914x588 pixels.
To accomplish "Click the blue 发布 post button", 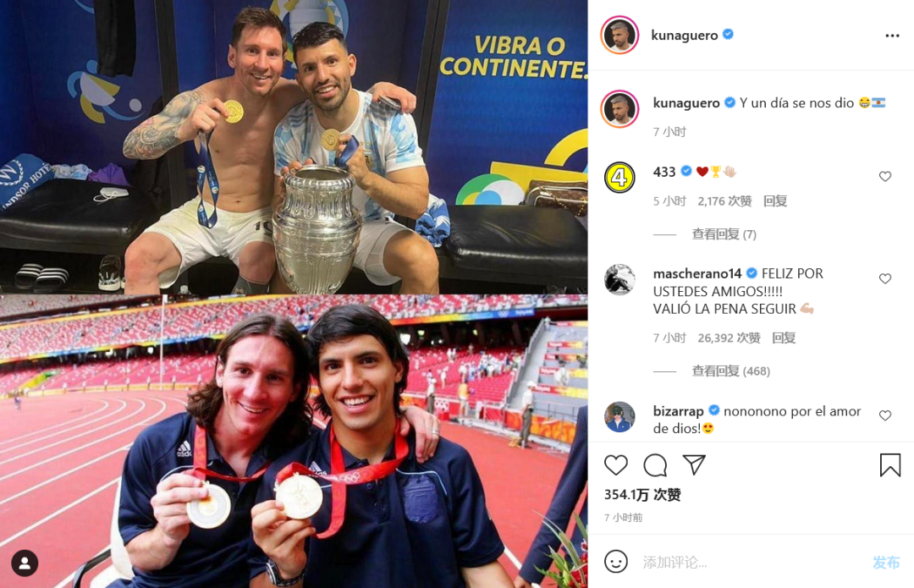I will point(886,563).
